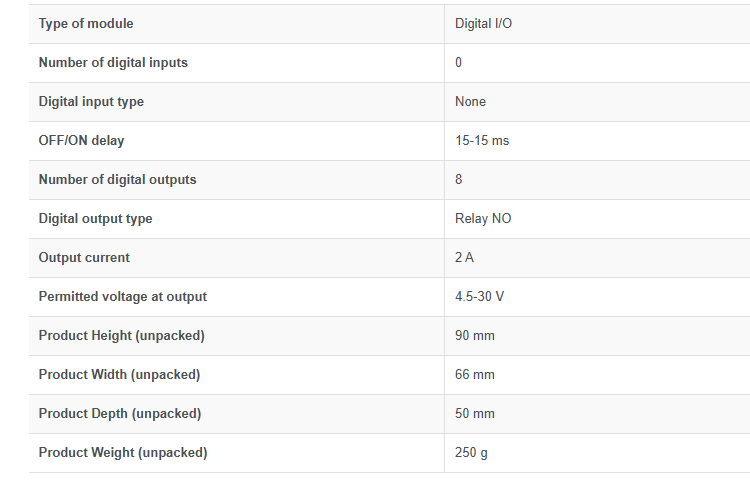Image resolution: width=750 pixels, height=502 pixels.
Task: Click the "15-15 ms" delay value
Action: point(482,140)
